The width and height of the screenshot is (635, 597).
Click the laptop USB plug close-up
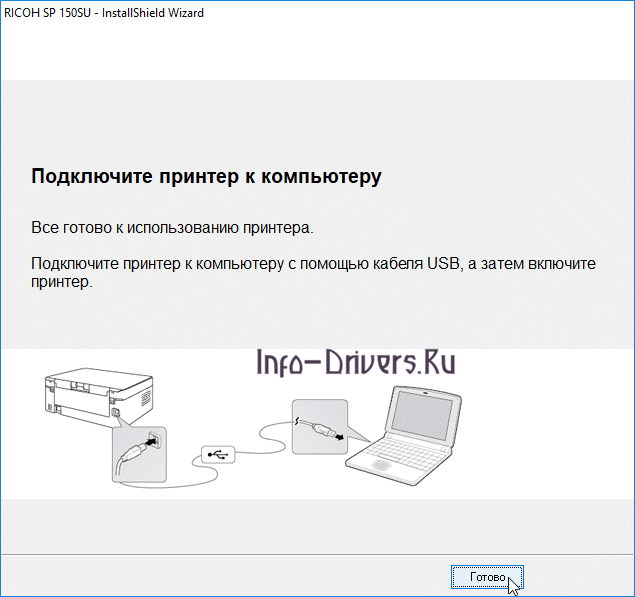coord(320,427)
